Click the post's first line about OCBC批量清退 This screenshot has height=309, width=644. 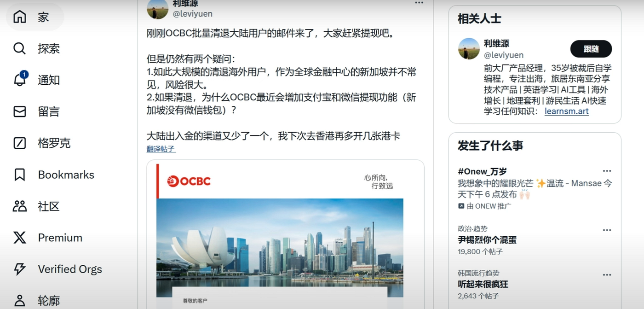(270, 33)
